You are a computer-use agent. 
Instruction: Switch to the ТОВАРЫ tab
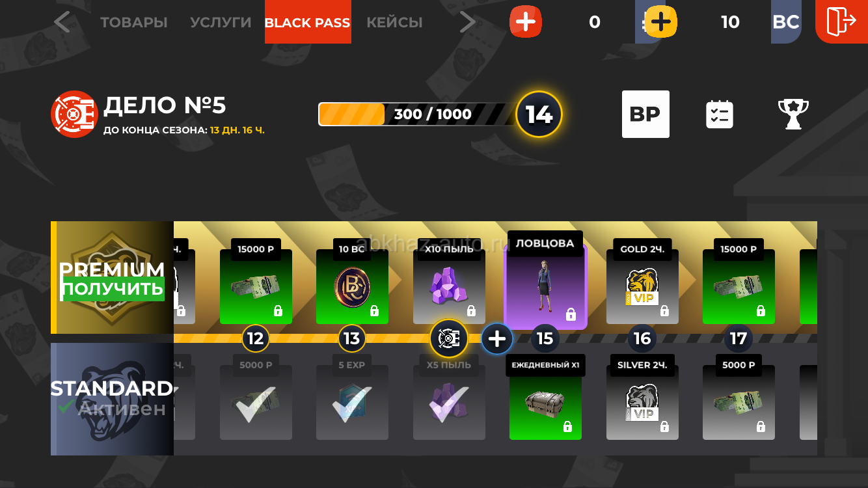coord(134,22)
